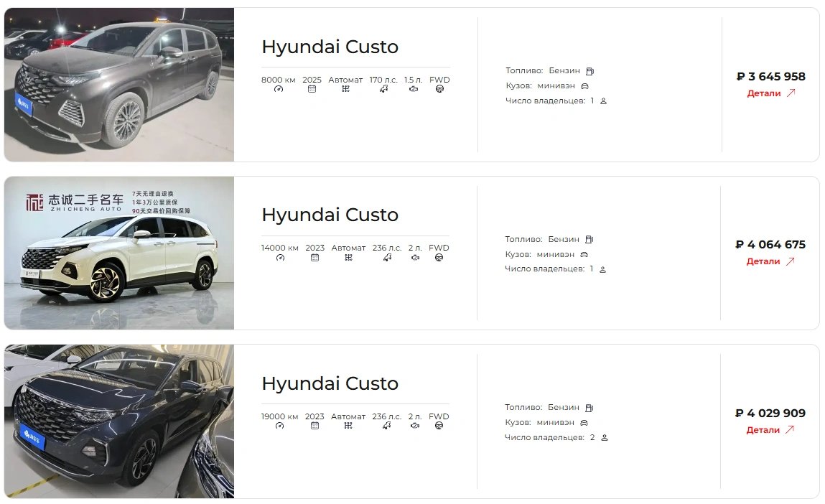Screen dimensions: 825x504
Task: Click the horsepower icon under 236 л.с. in third listing
Action: (387, 426)
